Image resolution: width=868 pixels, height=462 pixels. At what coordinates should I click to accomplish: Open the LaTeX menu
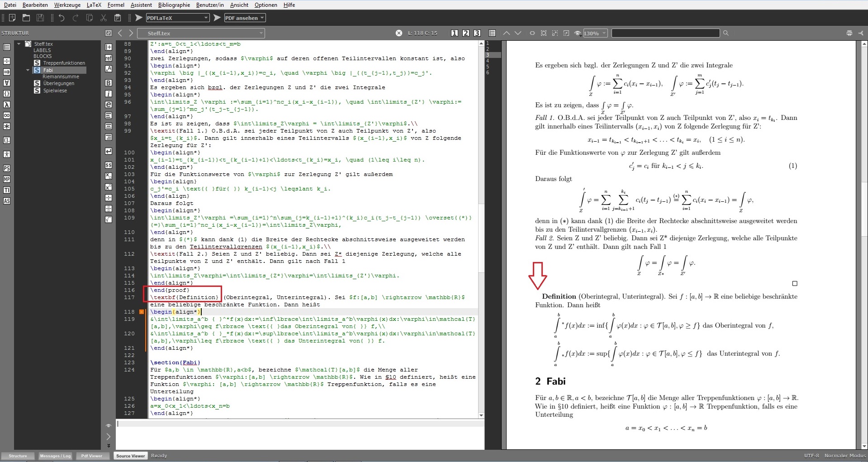[94, 5]
